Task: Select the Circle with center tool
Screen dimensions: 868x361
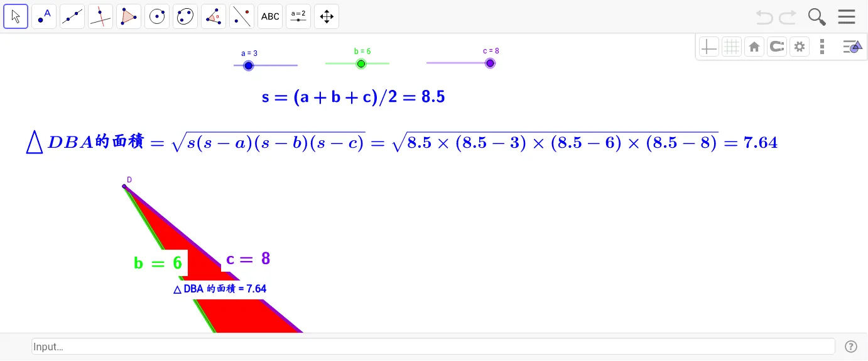Action: 157,16
